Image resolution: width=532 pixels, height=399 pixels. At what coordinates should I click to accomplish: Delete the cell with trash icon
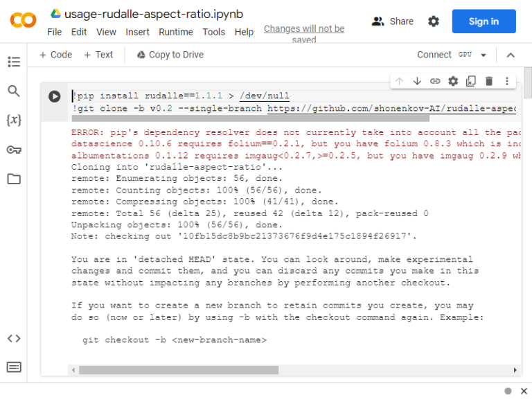[x=489, y=81]
